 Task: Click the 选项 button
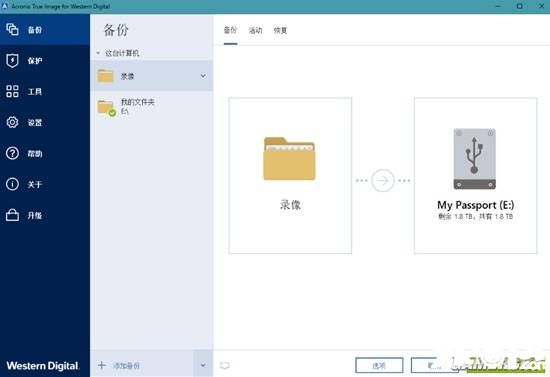click(379, 365)
